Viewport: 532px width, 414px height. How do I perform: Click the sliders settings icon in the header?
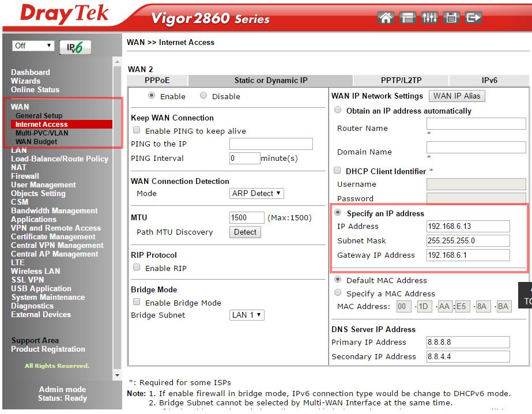click(430, 18)
